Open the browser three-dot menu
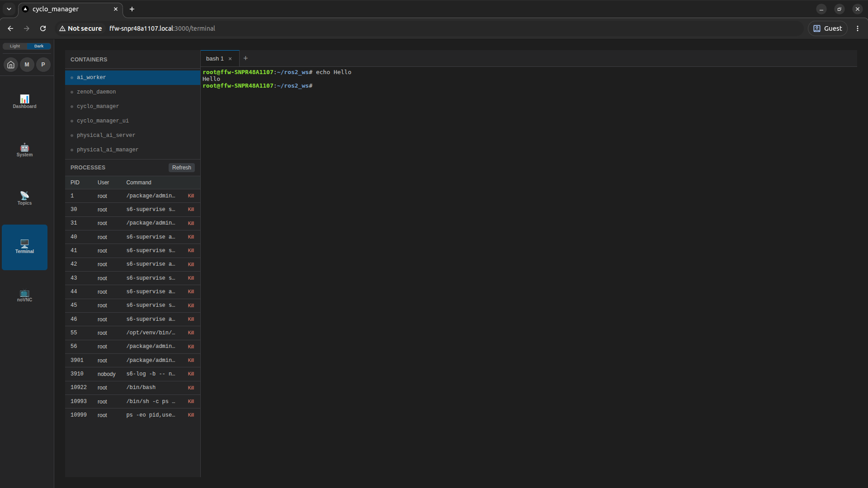Image resolution: width=868 pixels, height=488 pixels. pyautogui.click(x=858, y=28)
